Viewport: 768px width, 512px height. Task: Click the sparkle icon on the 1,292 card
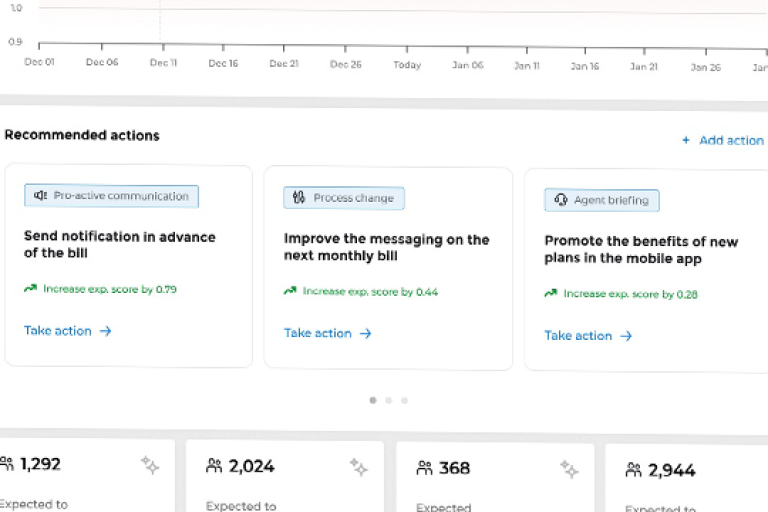(150, 464)
